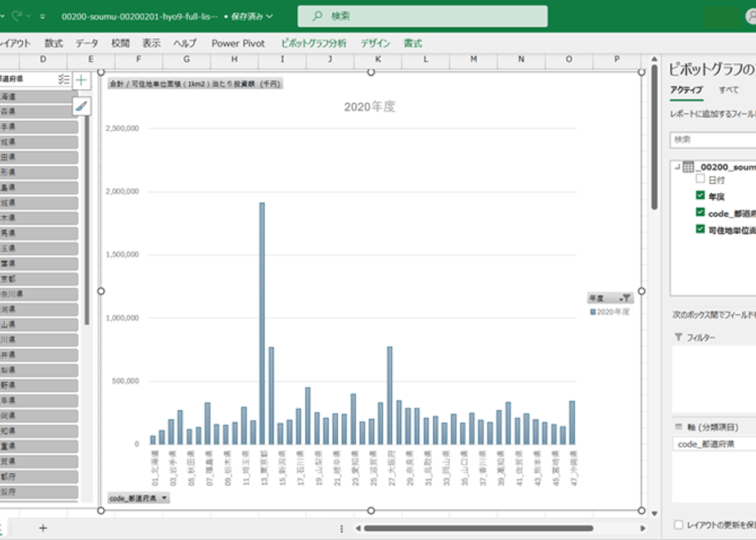Click the 検索 search box in title bar
The height and width of the screenshot is (540, 756).
[x=422, y=16]
